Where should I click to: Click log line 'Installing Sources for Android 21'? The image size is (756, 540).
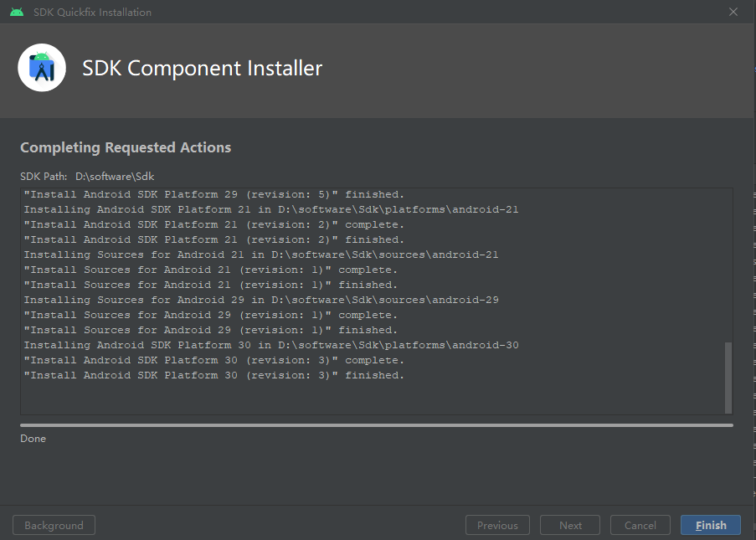[x=261, y=255]
